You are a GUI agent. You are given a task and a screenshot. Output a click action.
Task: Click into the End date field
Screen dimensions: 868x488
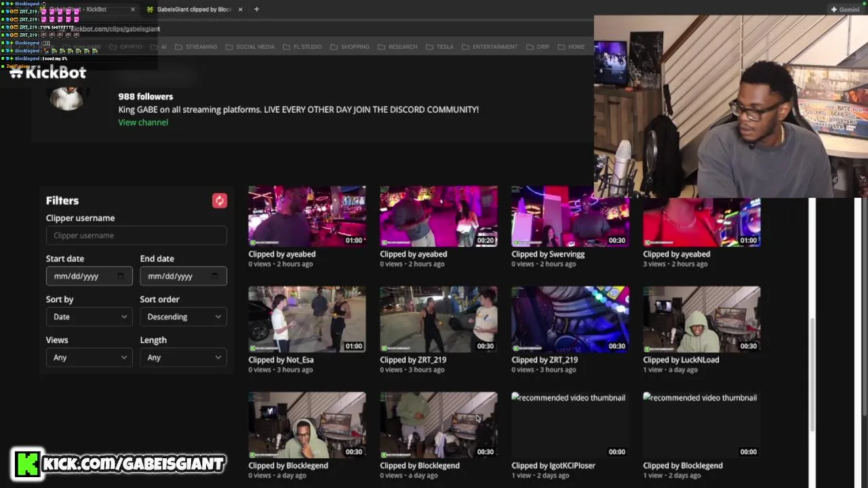click(x=183, y=276)
